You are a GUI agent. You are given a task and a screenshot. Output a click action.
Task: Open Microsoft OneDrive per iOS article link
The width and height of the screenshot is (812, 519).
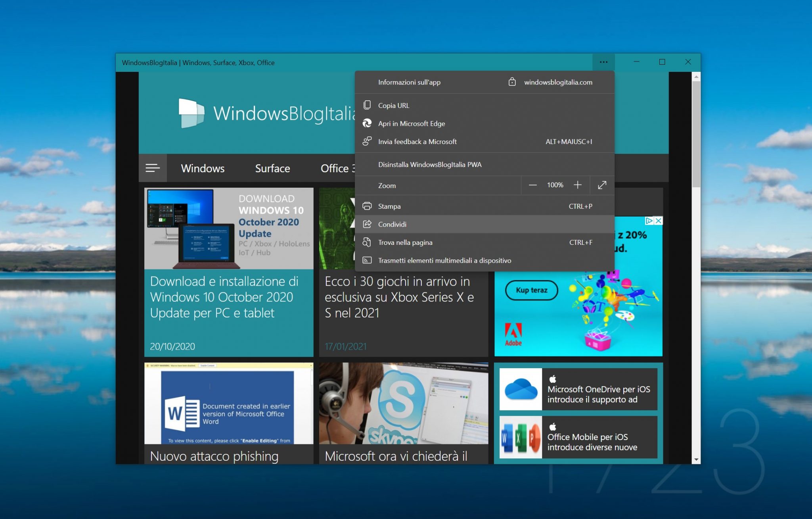point(599,394)
